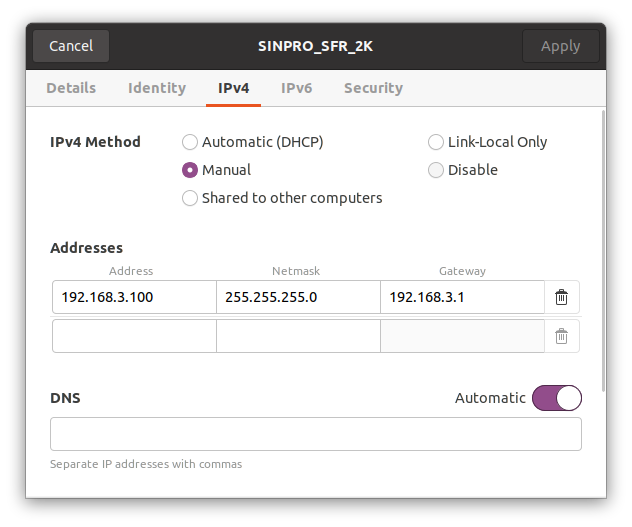Open the Security tab
Image resolution: width=632 pixels, height=527 pixels.
coord(373,88)
